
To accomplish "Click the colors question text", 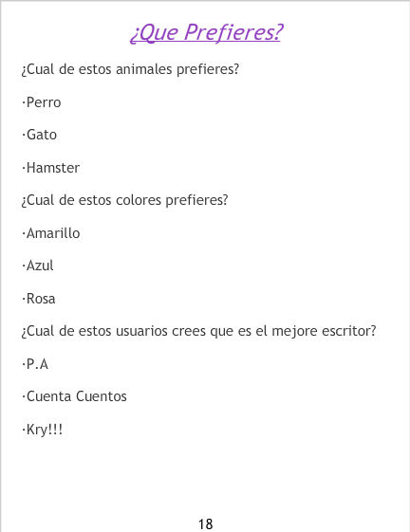I will click(x=124, y=200).
